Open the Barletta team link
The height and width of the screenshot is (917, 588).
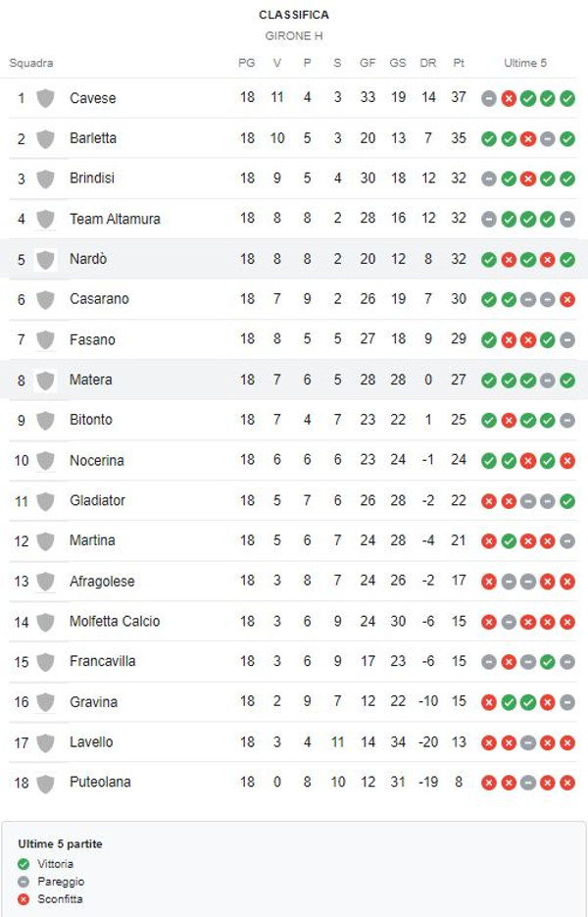coord(93,138)
